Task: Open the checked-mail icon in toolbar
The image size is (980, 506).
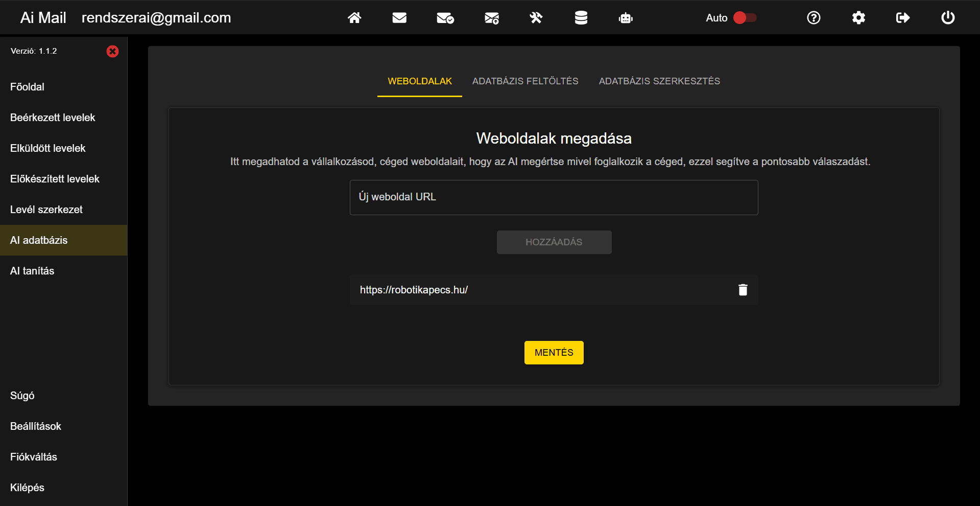Action: point(445,17)
